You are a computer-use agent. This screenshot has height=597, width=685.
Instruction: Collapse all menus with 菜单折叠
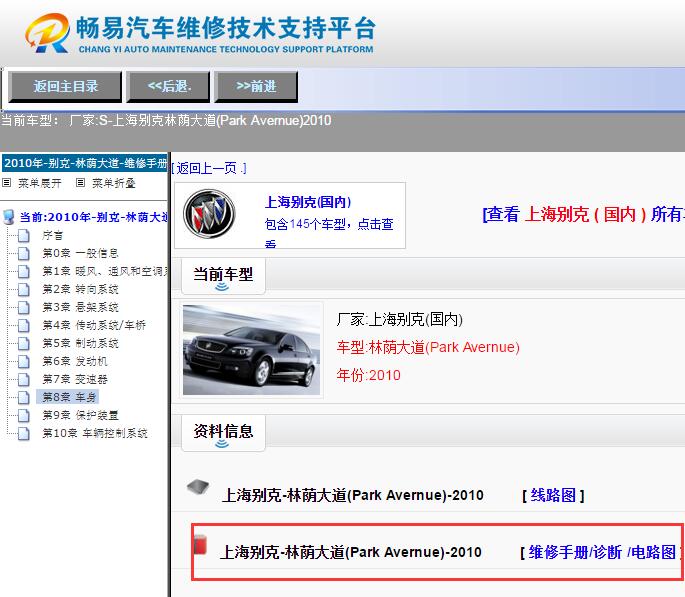[114, 183]
